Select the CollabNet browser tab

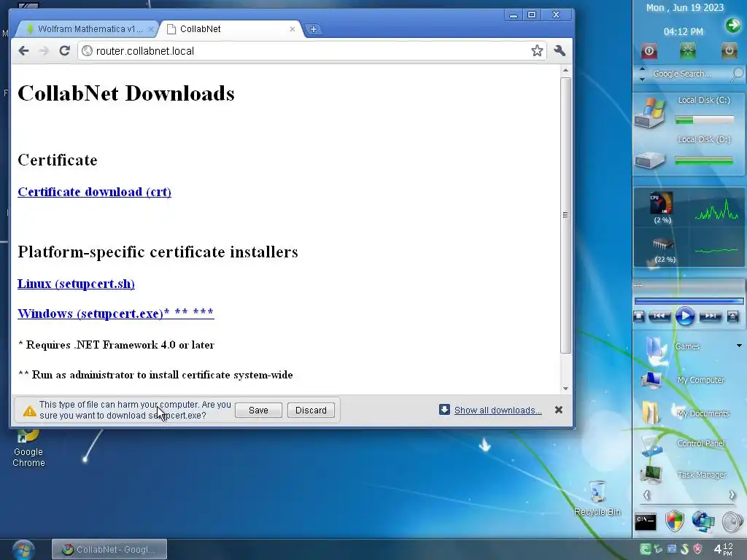click(231, 29)
